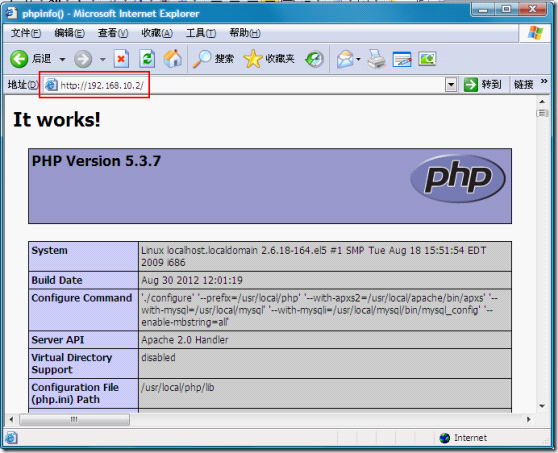
Task: Click the Linux localhost.localdomain system value
Action: coord(314,257)
